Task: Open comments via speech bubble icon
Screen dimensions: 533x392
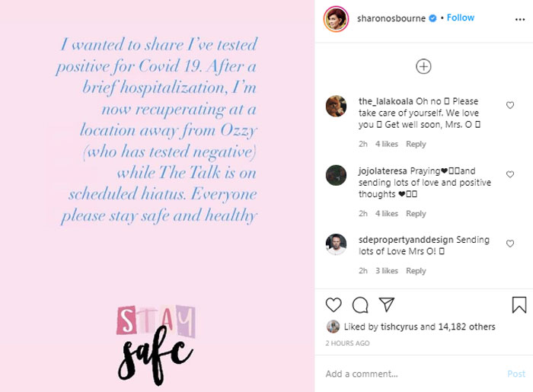Action: coord(360,305)
